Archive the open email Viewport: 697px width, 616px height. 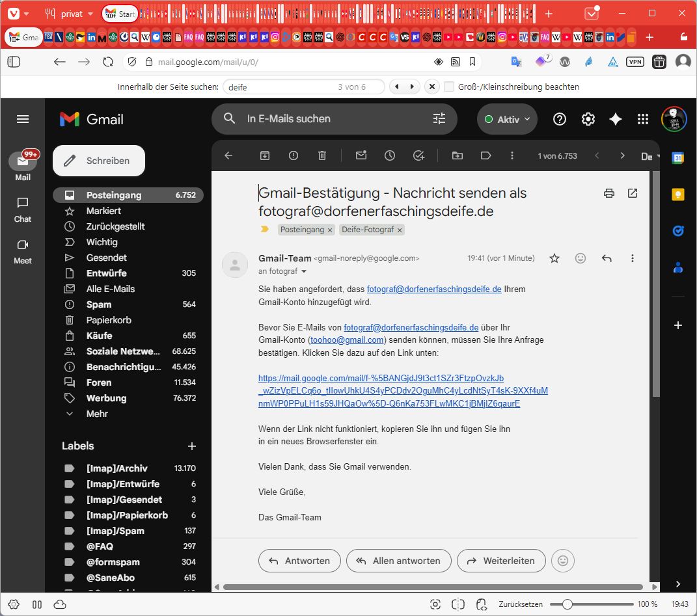[265, 156]
